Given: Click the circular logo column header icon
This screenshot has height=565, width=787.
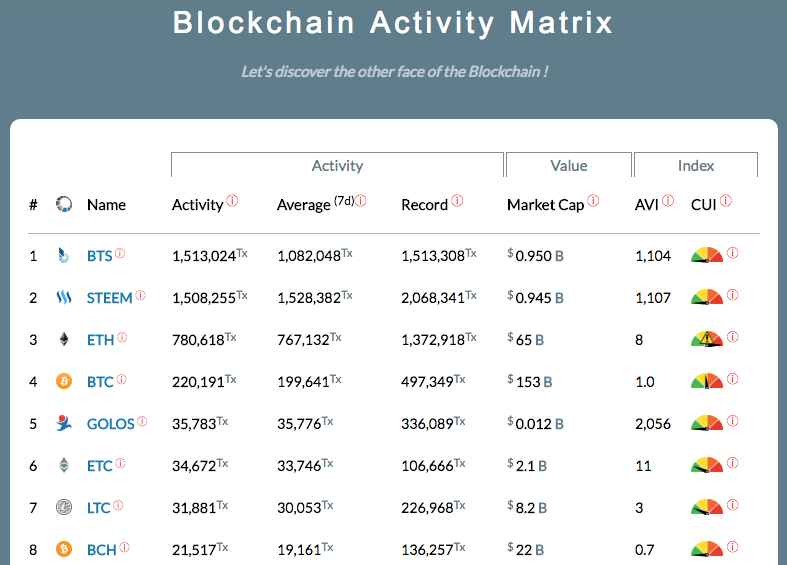Looking at the screenshot, I should (64, 204).
